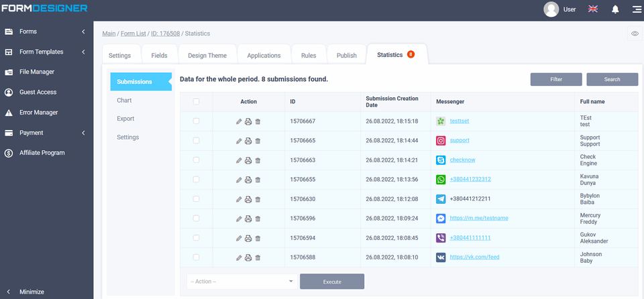Click the user avatar icon
644x299 pixels.
click(551, 9)
